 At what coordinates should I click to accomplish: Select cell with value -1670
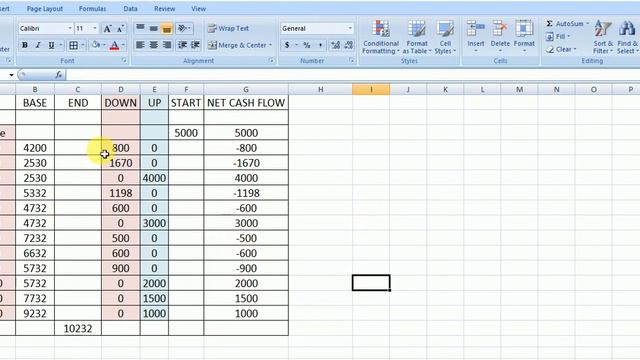tap(246, 163)
